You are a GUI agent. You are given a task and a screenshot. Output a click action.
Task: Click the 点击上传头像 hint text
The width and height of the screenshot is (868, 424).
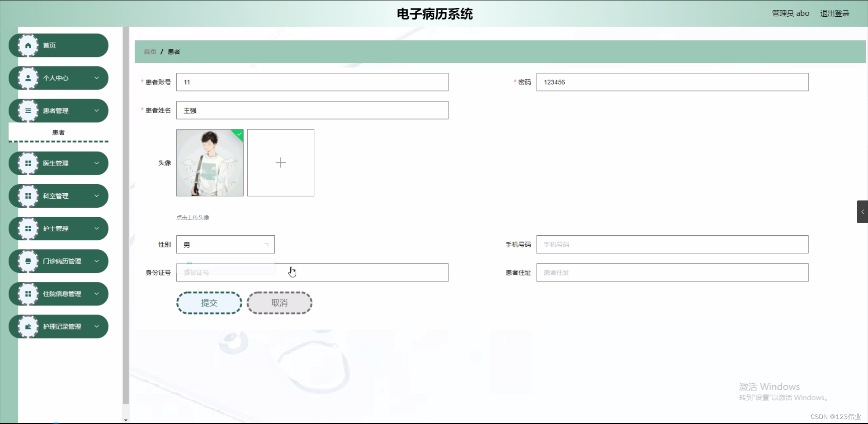coord(193,218)
